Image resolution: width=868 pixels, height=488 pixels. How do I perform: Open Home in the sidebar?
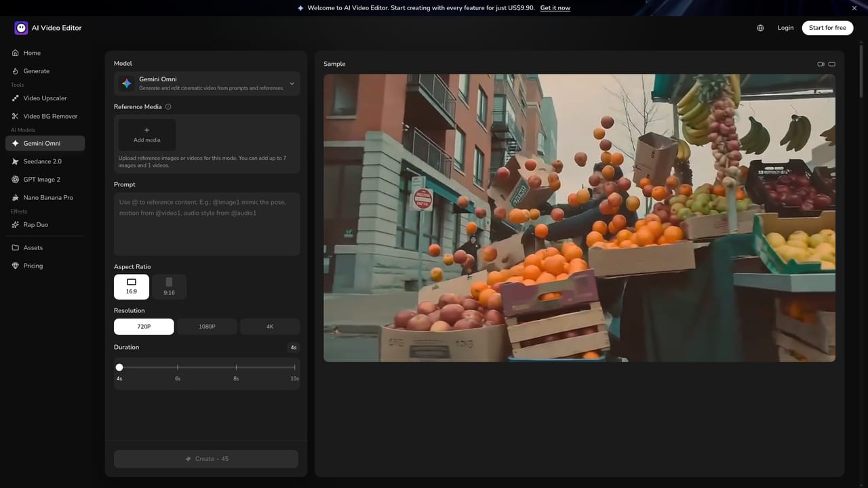coord(45,53)
